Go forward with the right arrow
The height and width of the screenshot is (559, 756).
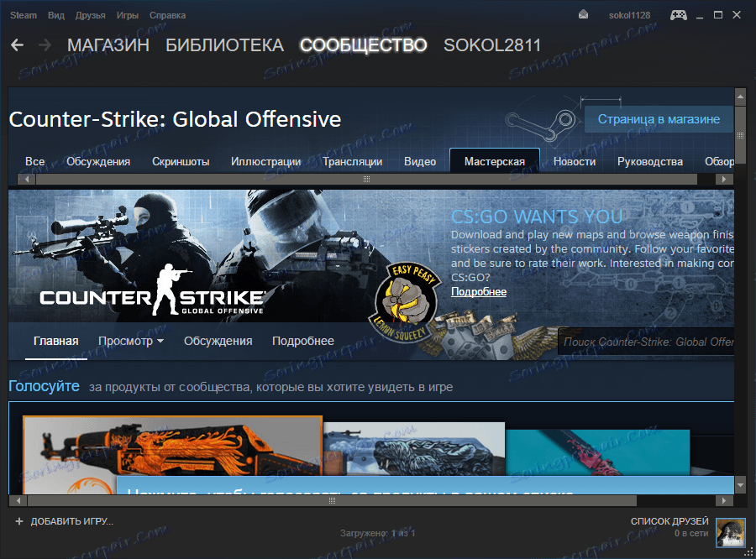45,45
